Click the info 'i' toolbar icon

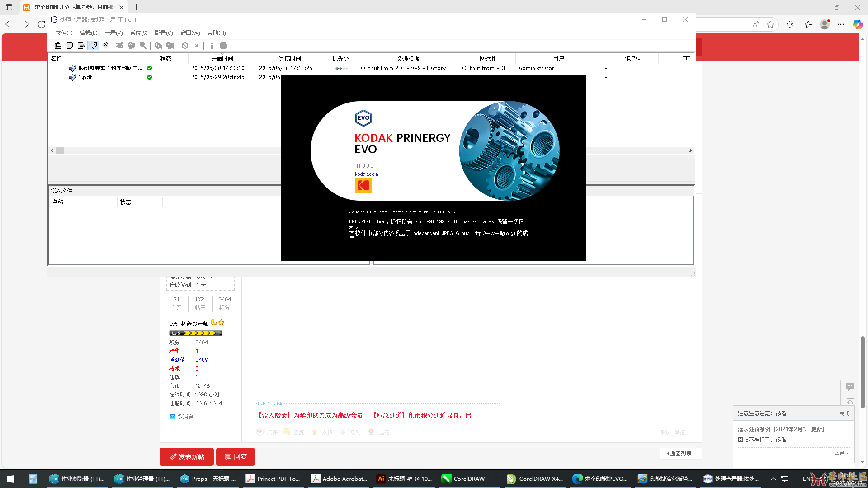click(x=212, y=46)
